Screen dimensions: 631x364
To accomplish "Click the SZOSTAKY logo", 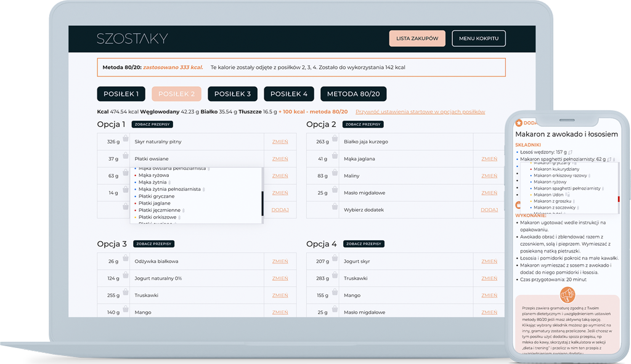I will tap(132, 39).
